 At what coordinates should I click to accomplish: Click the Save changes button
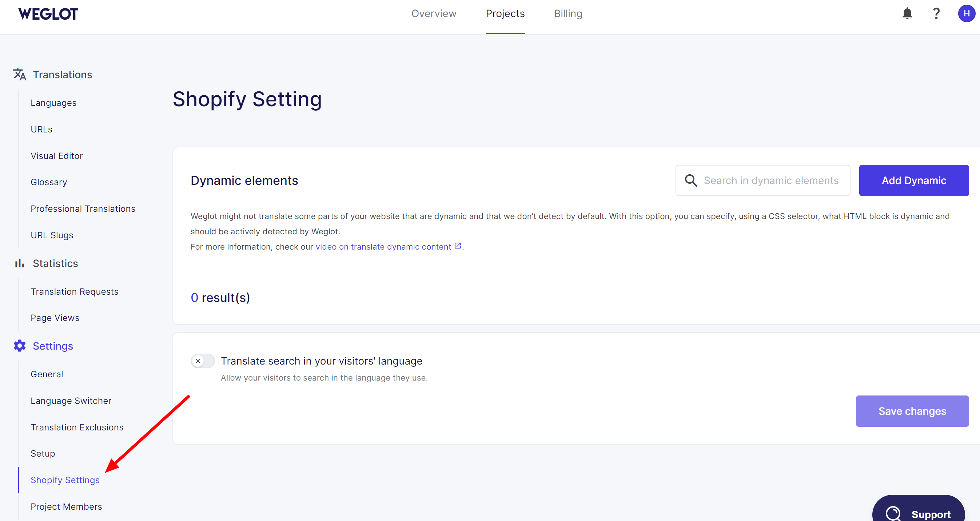[x=912, y=411]
